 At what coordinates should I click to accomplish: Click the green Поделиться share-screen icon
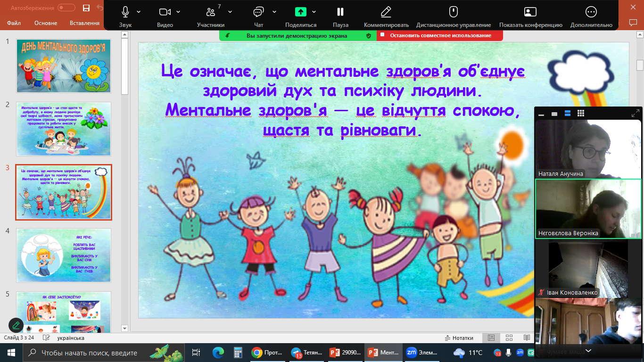(x=301, y=12)
